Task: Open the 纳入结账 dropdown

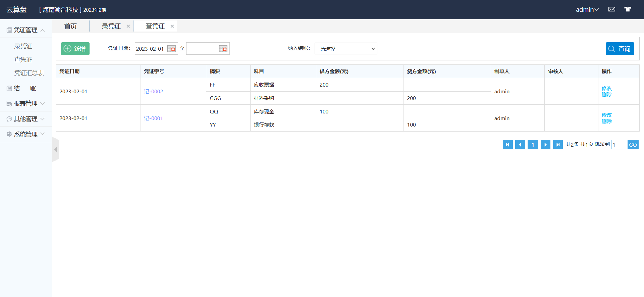Action: click(345, 49)
